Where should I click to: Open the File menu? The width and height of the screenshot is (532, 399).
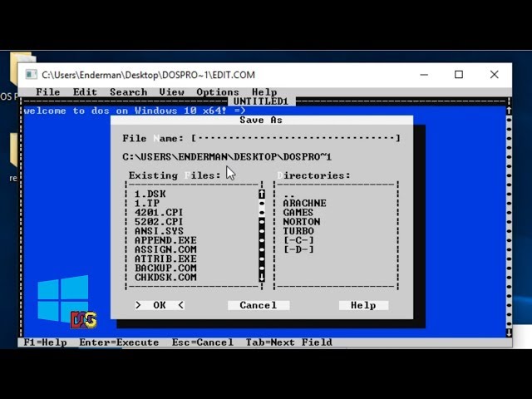pyautogui.click(x=48, y=92)
